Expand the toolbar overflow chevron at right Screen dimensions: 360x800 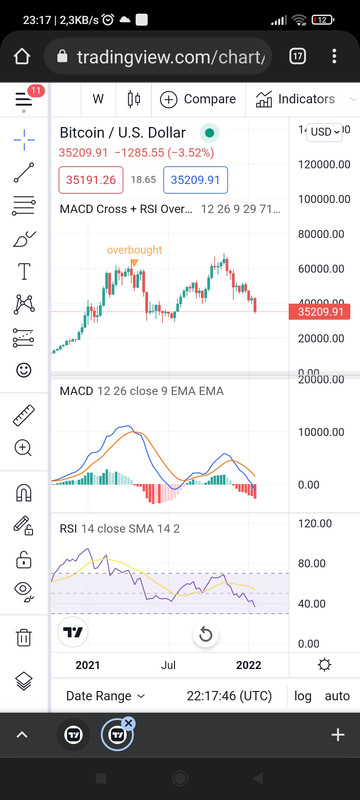tap(352, 99)
